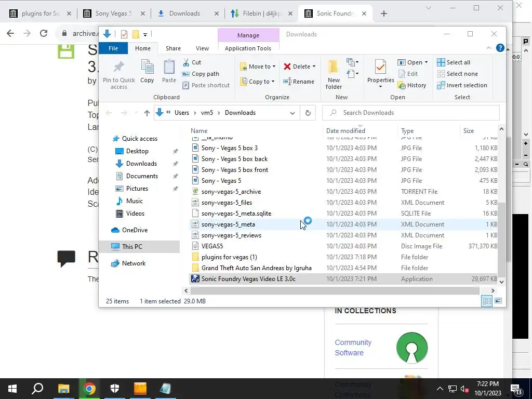Click the horizontal scrollbar of file list
The width and height of the screenshot is (532, 399).
click(335, 291)
